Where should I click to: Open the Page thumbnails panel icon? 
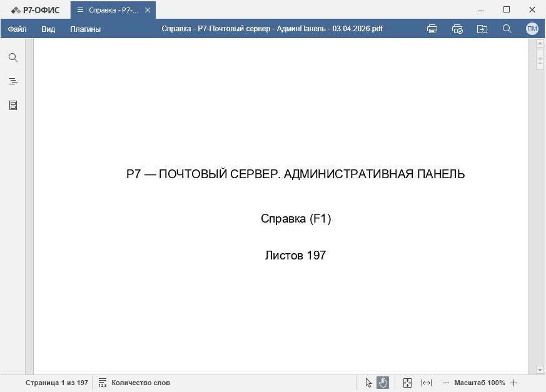13,106
